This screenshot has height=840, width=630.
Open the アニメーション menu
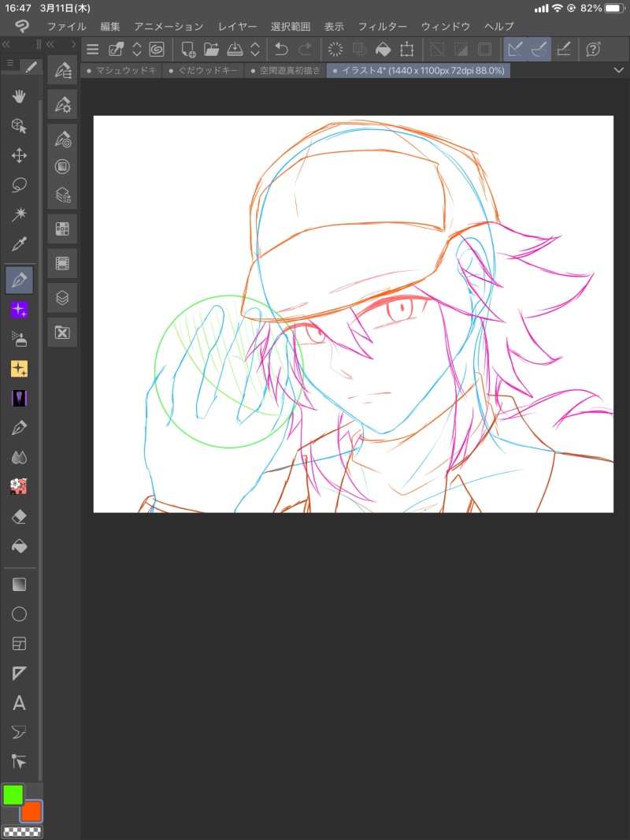(169, 26)
